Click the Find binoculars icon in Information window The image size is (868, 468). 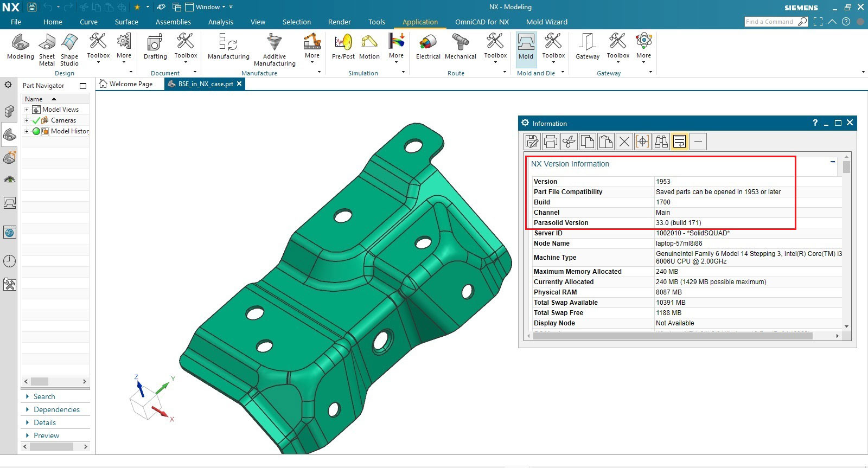point(661,142)
